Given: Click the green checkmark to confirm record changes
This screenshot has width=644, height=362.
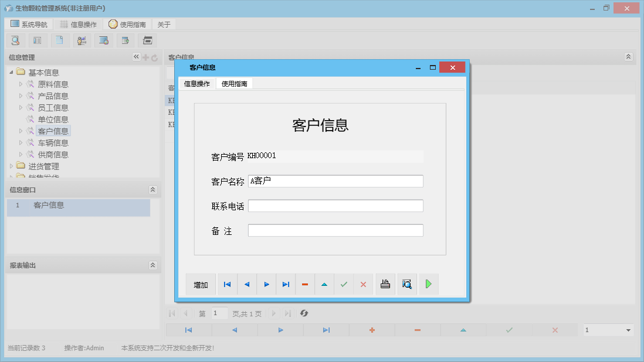Looking at the screenshot, I should click(x=344, y=284).
